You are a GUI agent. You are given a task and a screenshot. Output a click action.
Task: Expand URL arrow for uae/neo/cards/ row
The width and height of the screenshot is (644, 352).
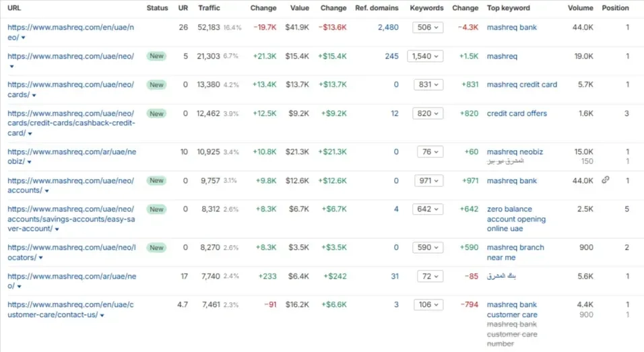tap(34, 95)
